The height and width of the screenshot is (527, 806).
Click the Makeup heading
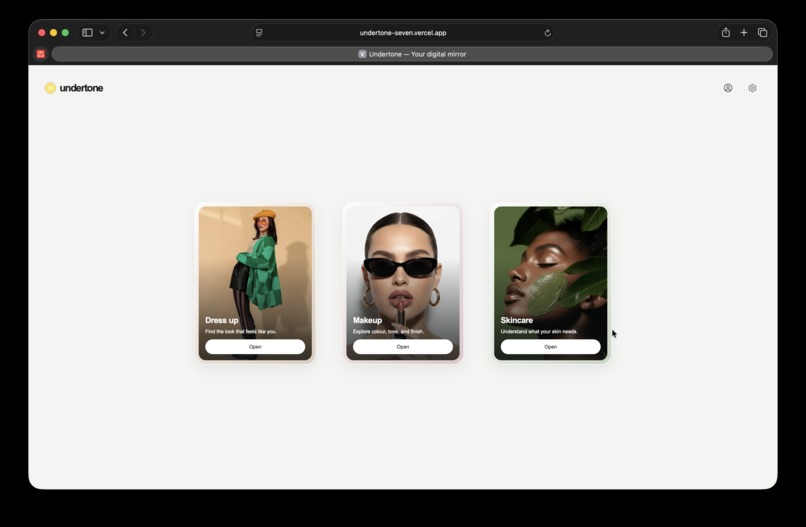(368, 320)
